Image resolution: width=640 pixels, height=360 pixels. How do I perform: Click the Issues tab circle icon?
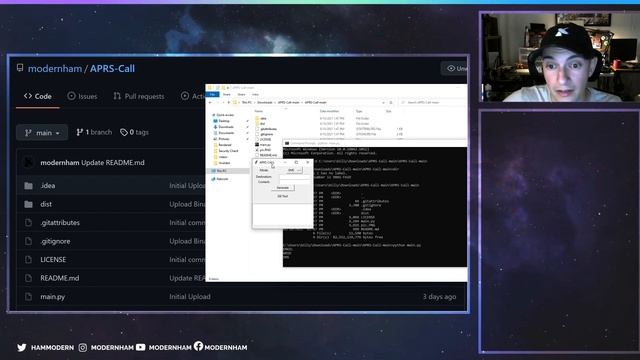coord(71,96)
